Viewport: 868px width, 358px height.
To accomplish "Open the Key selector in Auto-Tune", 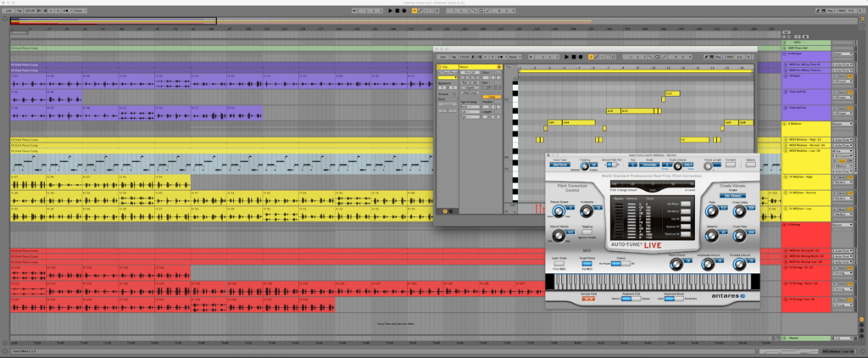I will [x=632, y=165].
